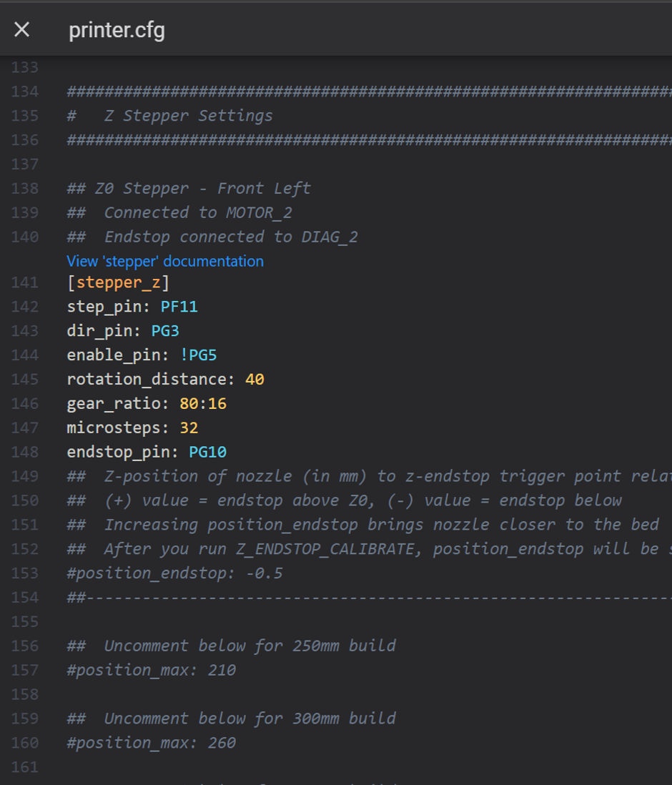Click 'Uncomment below for 300mm build' comment
Screen dimensions: 672x785
[250, 719]
